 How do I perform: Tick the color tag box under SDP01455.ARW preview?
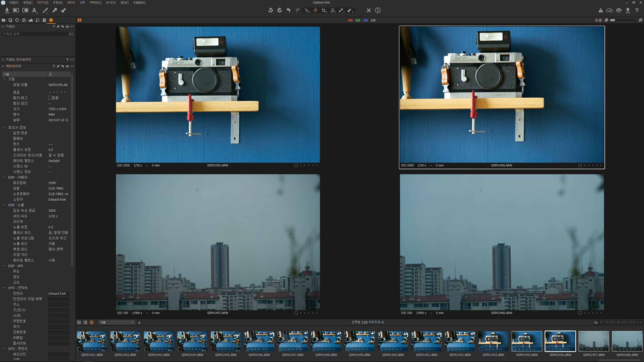click(x=296, y=165)
